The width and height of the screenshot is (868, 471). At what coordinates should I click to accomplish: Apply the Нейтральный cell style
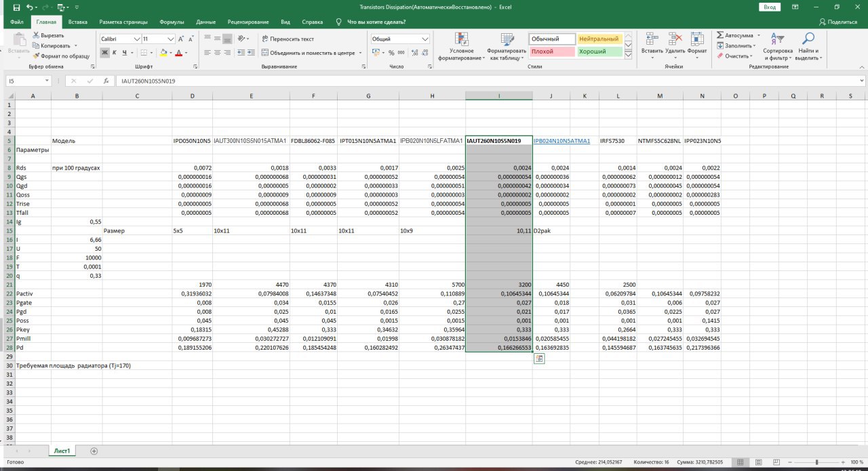pos(599,39)
